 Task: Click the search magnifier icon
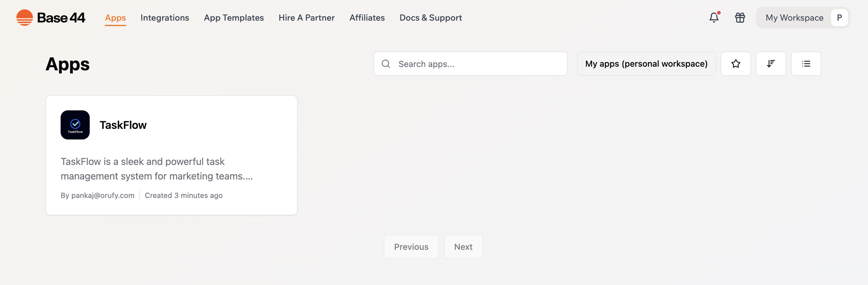click(386, 63)
